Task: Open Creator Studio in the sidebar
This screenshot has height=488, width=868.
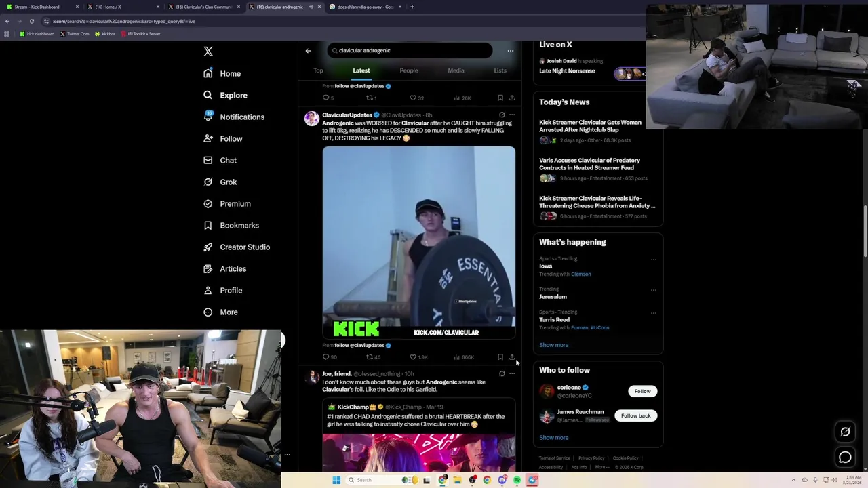Action: 237,247
